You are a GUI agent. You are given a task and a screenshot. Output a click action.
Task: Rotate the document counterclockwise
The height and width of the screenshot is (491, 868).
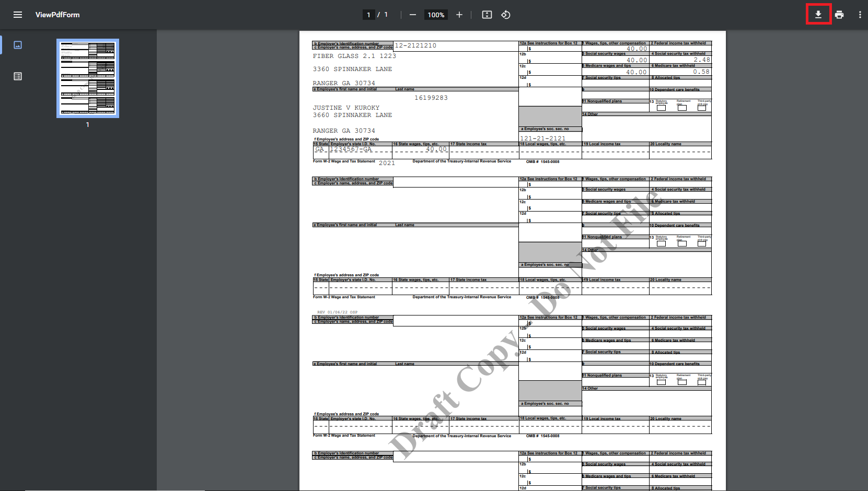pos(506,15)
